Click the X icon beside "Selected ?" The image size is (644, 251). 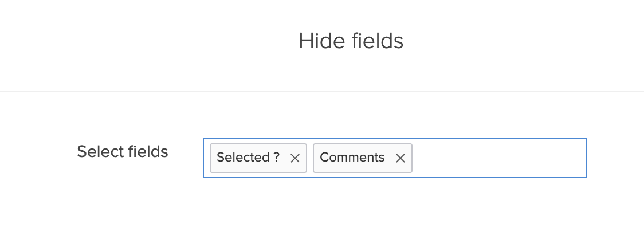tap(295, 158)
